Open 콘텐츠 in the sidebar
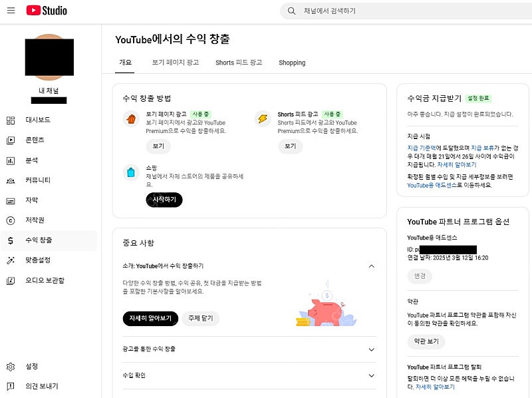The width and height of the screenshot is (532, 398). pyautogui.click(x=49, y=140)
